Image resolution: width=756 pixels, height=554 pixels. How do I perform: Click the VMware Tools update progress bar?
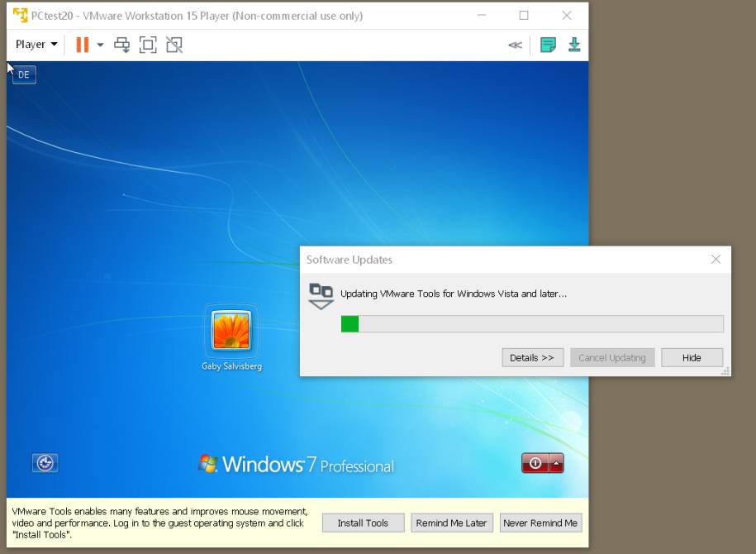(532, 324)
